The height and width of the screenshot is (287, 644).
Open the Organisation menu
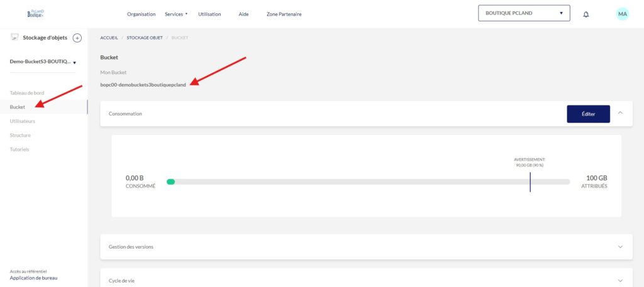pos(141,14)
